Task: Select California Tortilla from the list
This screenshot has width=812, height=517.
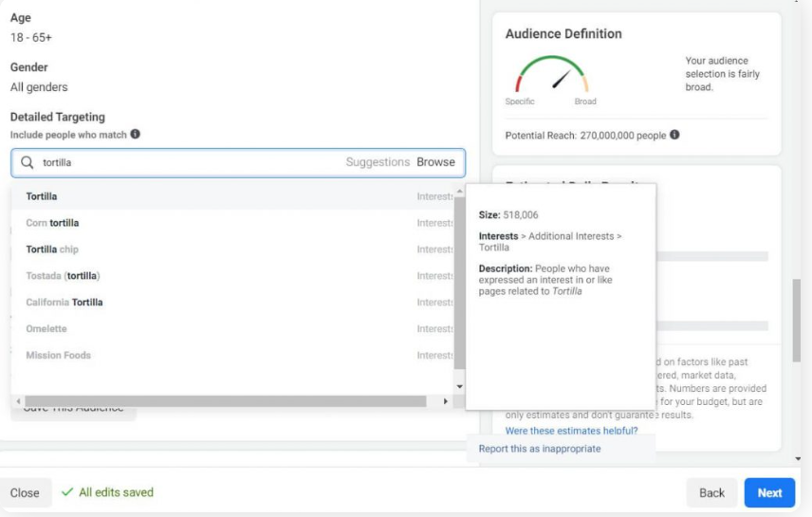Action: click(65, 303)
